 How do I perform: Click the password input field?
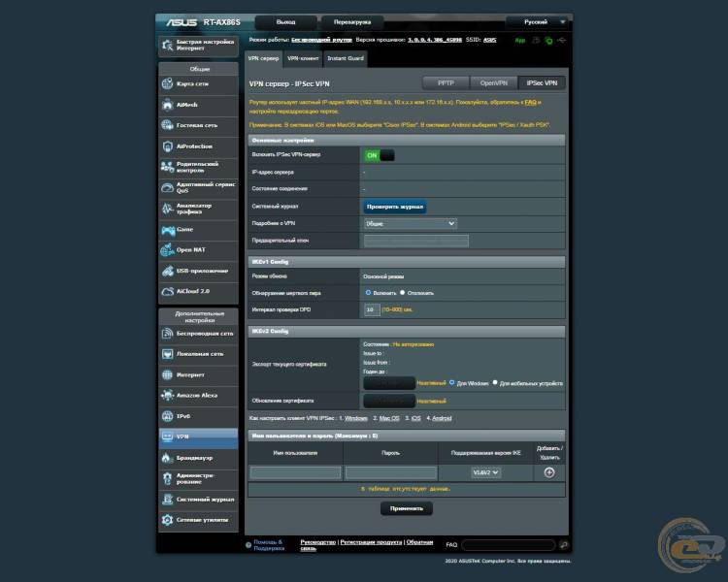coord(391,472)
